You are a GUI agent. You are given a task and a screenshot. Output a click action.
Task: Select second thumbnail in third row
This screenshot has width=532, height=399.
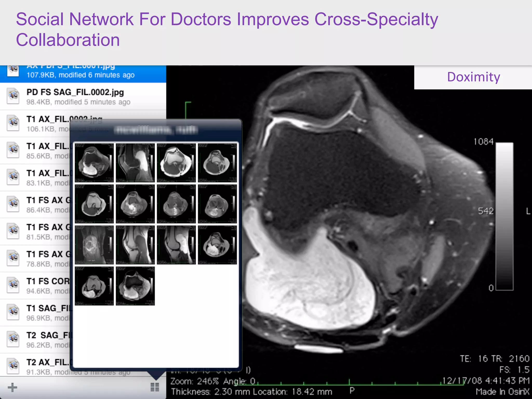(135, 245)
